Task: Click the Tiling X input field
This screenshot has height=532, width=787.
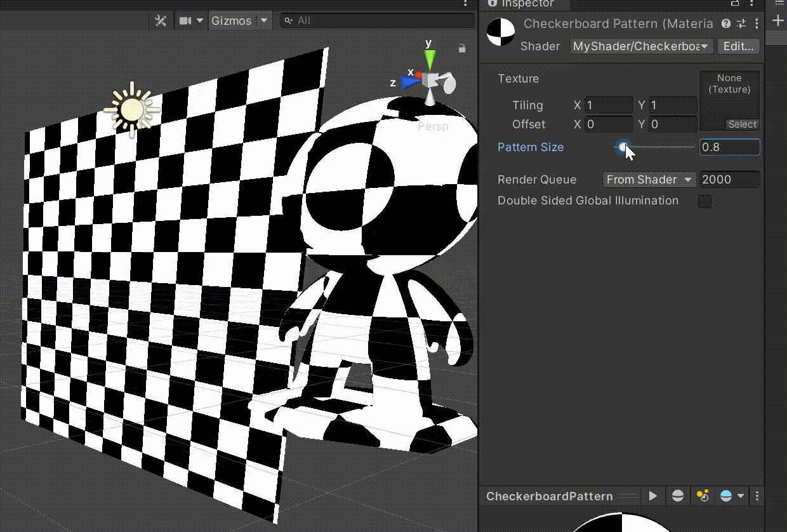Action: (608, 105)
